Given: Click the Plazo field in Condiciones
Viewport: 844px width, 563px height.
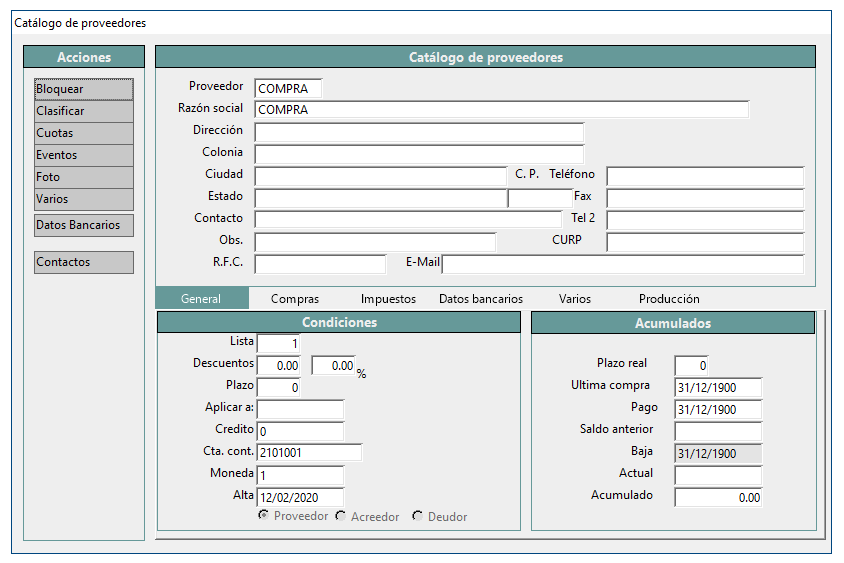Looking at the screenshot, I should (278, 388).
